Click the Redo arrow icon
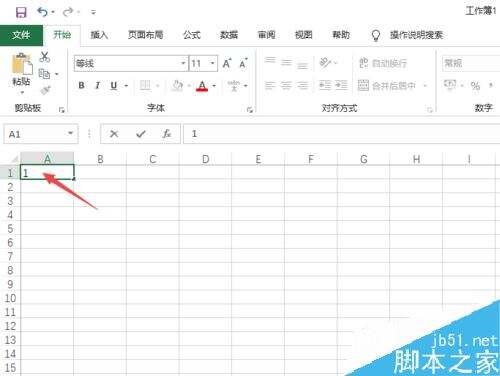The height and width of the screenshot is (376, 500). [68, 12]
